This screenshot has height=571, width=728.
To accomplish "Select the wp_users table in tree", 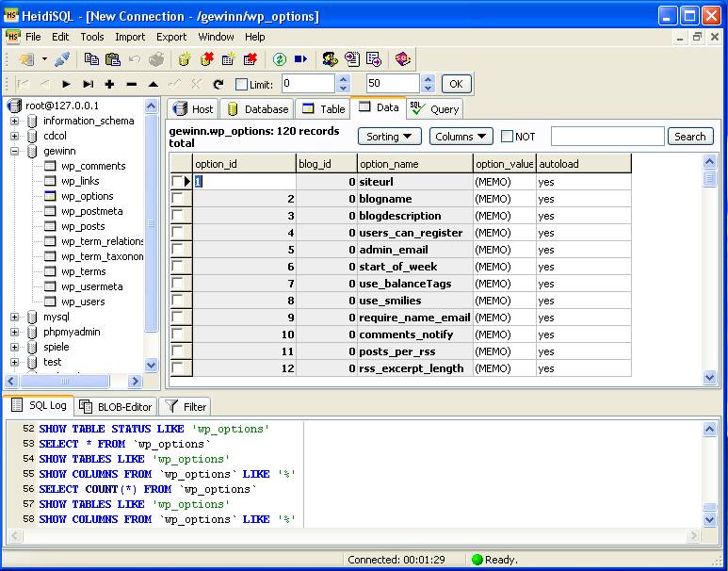I will 83,302.
